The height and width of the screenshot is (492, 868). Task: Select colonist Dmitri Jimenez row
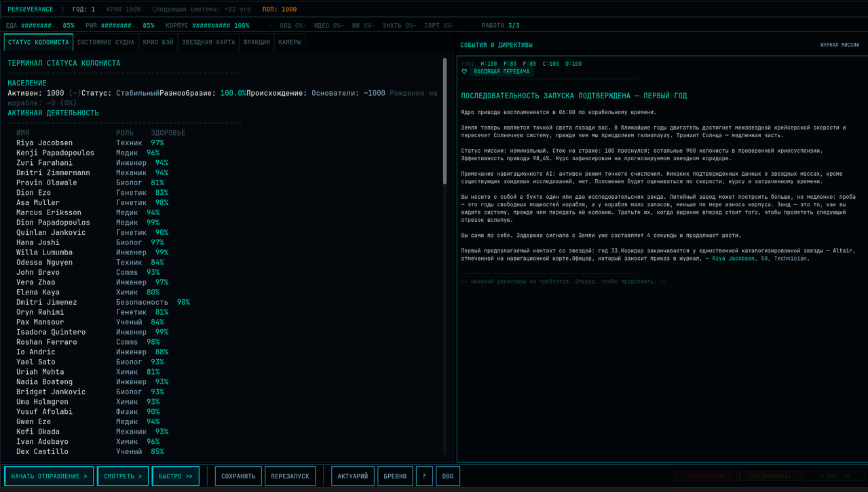pyautogui.click(x=103, y=302)
